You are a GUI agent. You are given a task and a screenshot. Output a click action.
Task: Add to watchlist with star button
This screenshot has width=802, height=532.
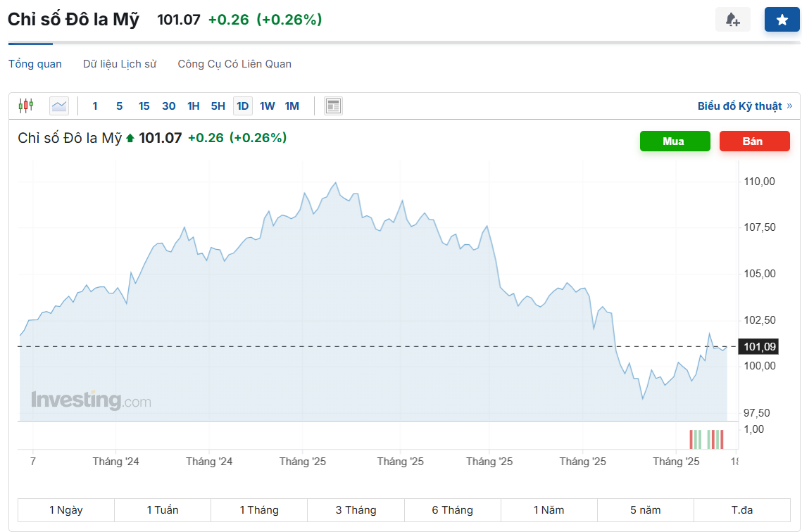[782, 20]
